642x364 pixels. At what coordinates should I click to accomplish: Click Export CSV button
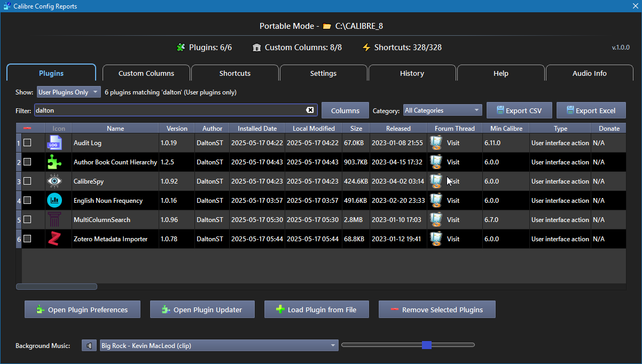pos(519,110)
